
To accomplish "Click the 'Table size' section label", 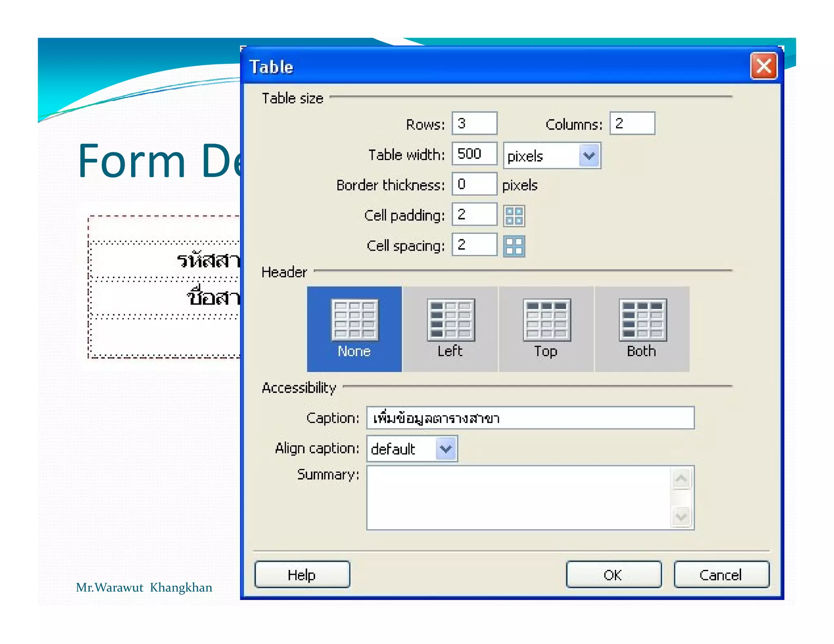I will coord(292,99).
